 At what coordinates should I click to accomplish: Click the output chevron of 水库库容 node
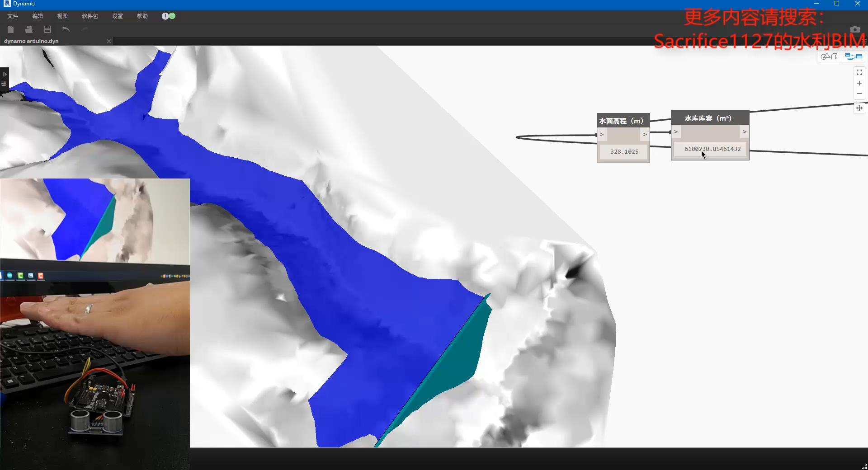pos(744,132)
